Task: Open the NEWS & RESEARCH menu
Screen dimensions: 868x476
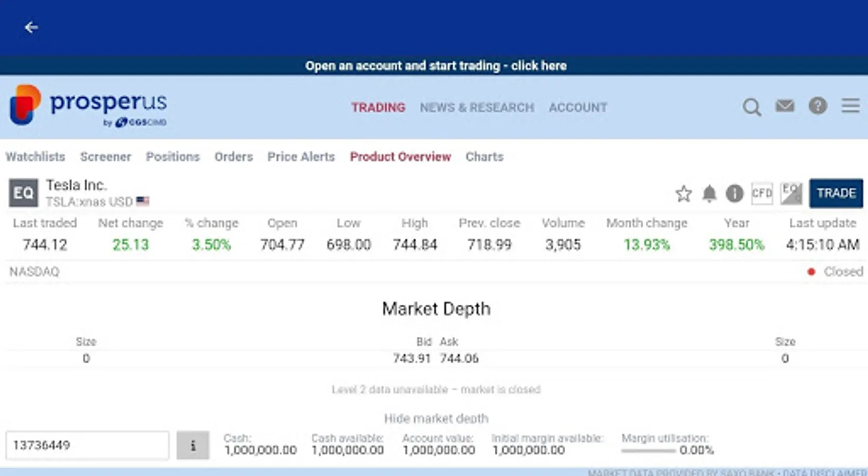Action: point(477,107)
